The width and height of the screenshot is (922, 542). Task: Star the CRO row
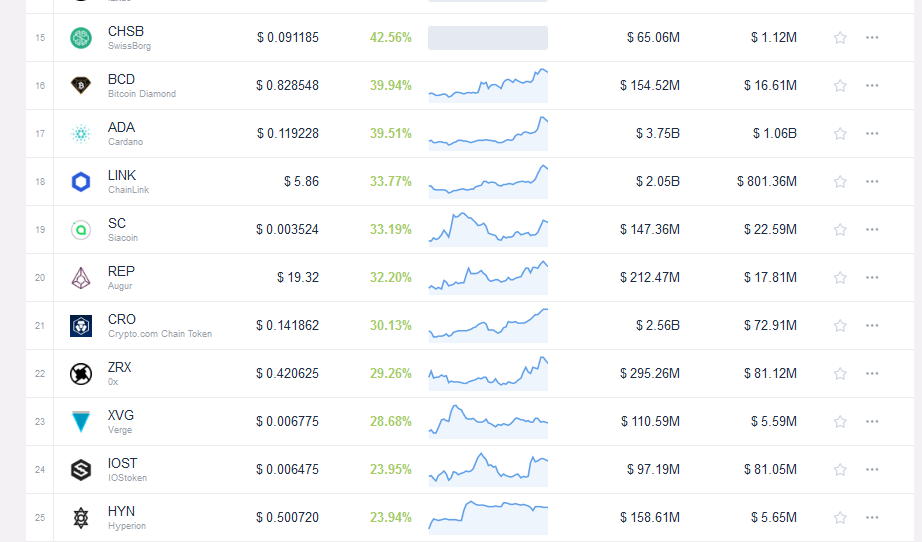pos(840,326)
